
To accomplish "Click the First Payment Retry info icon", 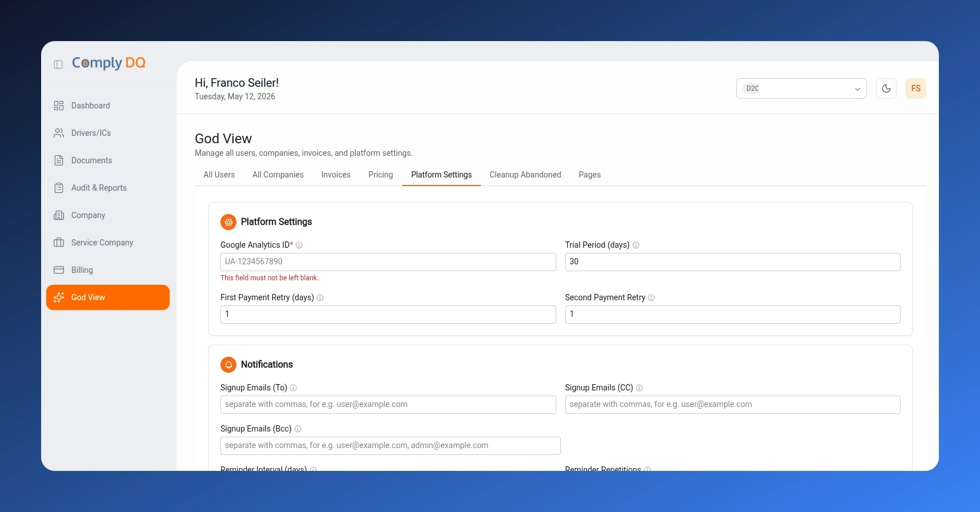I will pos(320,298).
